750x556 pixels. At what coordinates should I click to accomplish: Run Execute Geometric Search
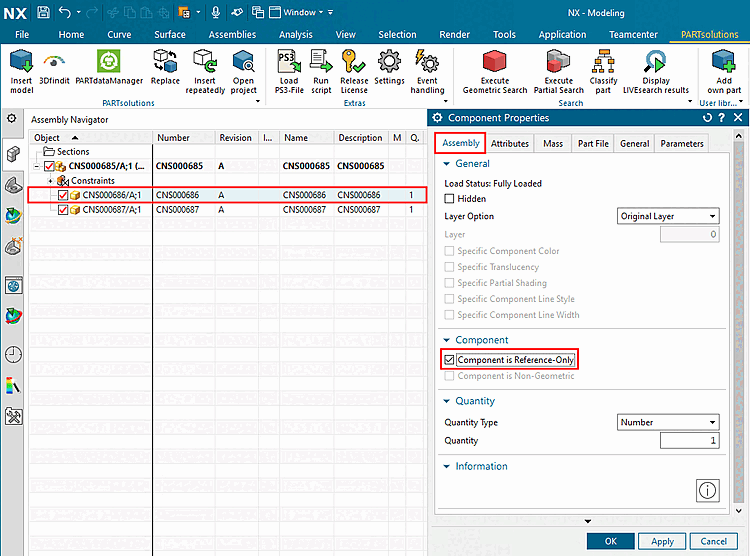coord(495,62)
